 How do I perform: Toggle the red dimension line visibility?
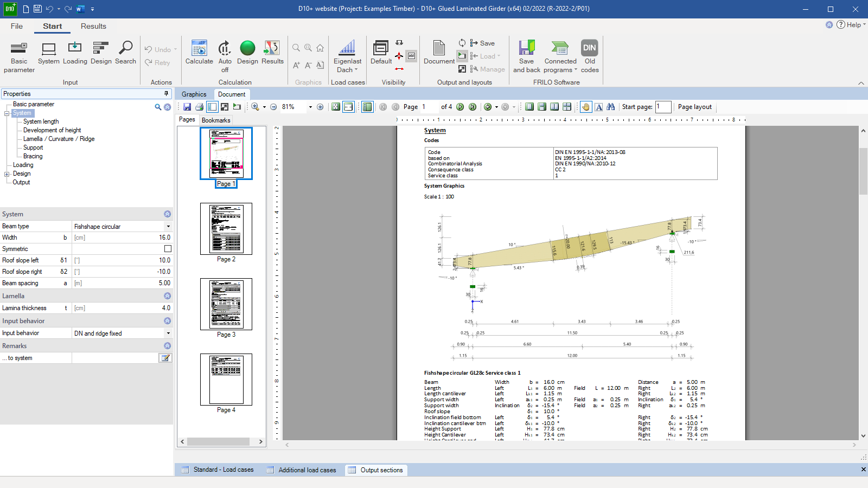(x=399, y=69)
